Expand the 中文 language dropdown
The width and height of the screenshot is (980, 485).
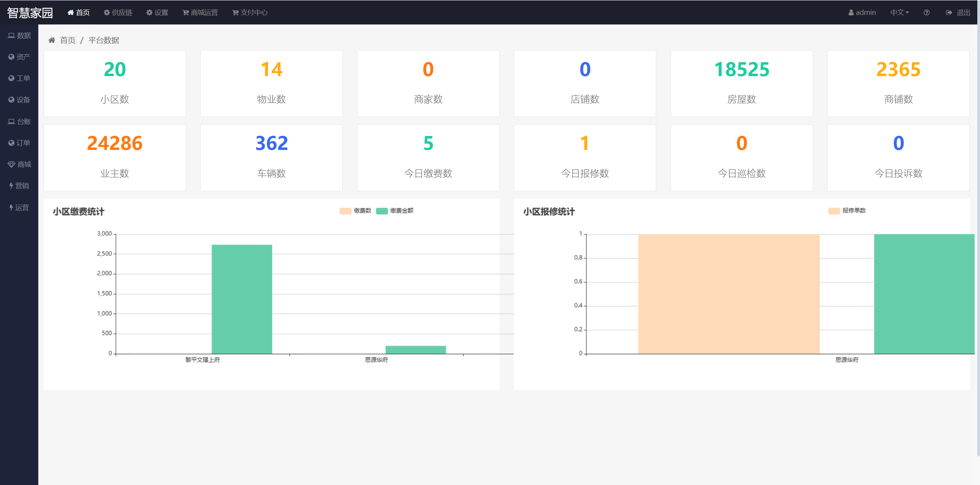coord(899,13)
